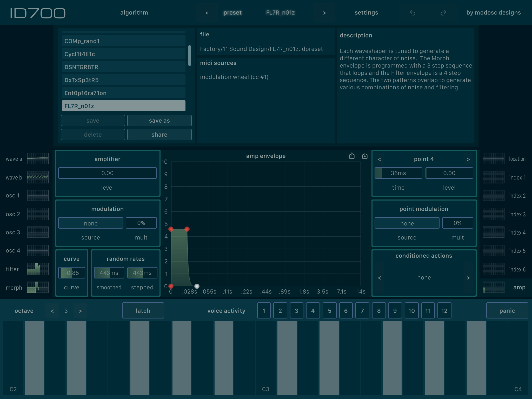The image size is (532, 399).
Task: Decrease keyboard octave
Action: coord(52,311)
